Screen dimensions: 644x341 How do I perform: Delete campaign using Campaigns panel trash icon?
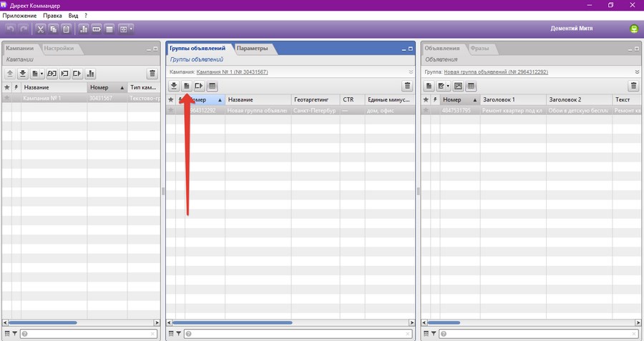(x=152, y=74)
